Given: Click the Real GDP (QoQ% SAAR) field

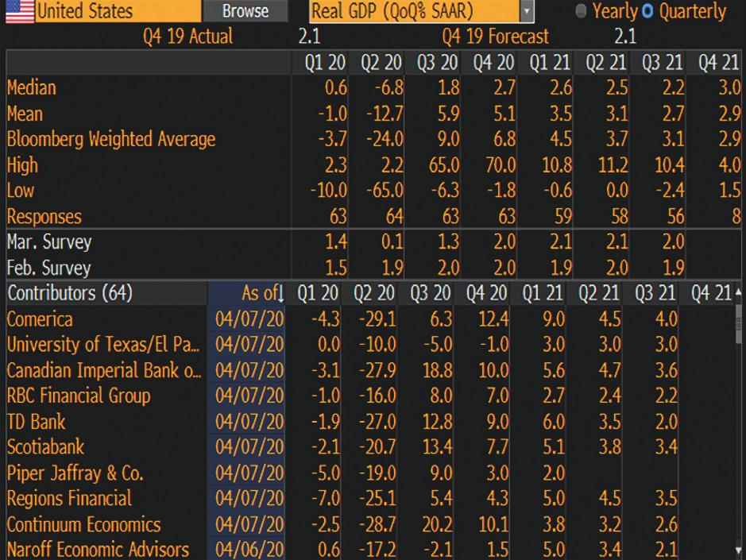Looking at the screenshot, I should pyautogui.click(x=413, y=11).
